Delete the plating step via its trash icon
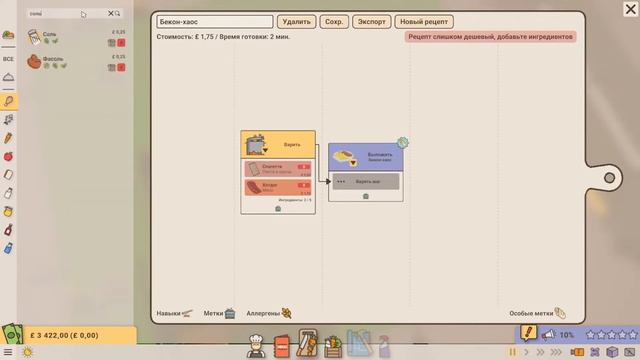Image resolution: width=640 pixels, height=360 pixels. tap(366, 196)
